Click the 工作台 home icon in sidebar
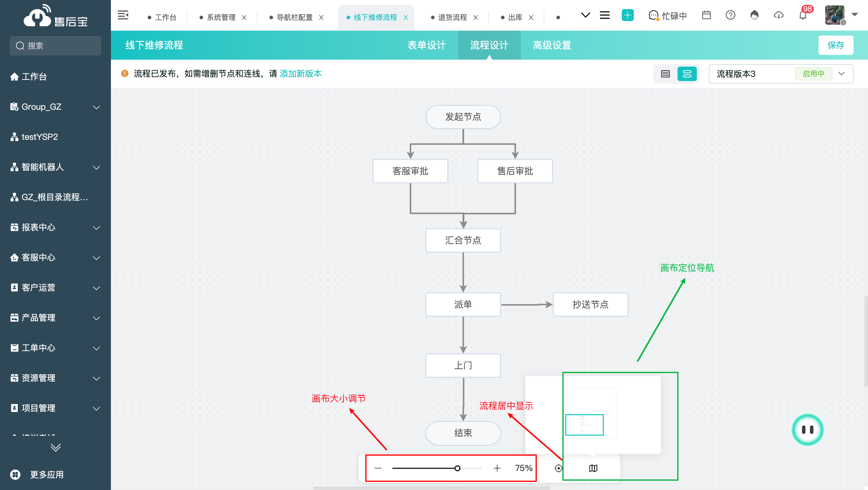The image size is (868, 490). click(x=14, y=77)
